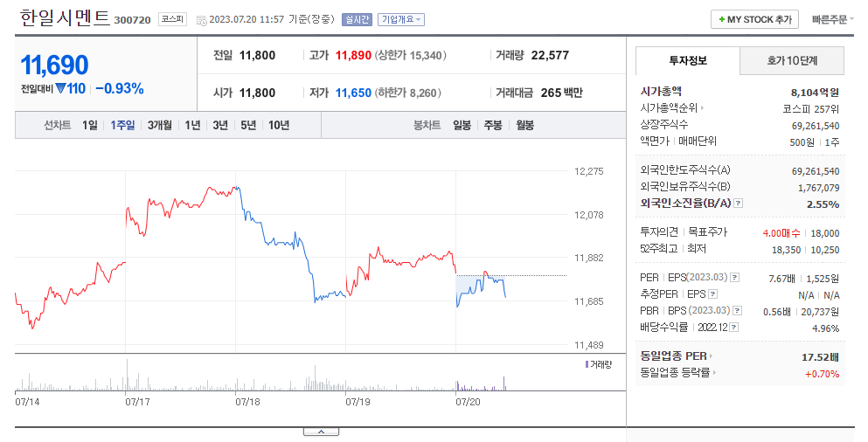Image resolution: width=868 pixels, height=442 pixels.
Task: Click the help icon next to PER EPS(2023.03)
Action: pos(734,277)
